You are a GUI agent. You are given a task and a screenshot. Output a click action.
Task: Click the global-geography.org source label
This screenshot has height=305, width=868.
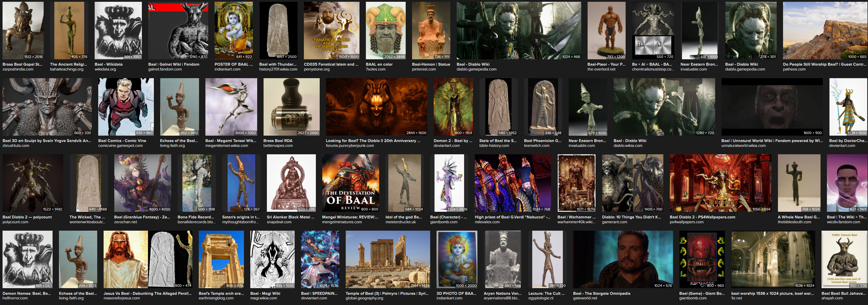tap(364, 298)
